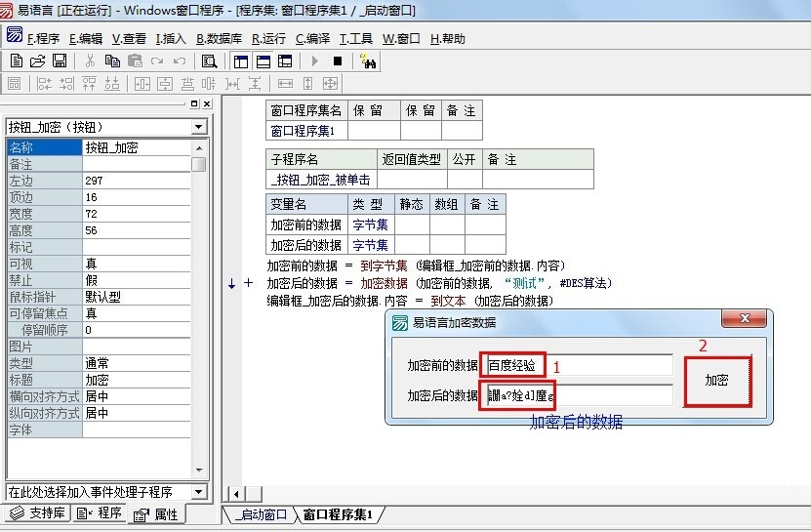The image size is (811, 532).
Task: Open the F.程序 menu
Action: pyautogui.click(x=44, y=39)
